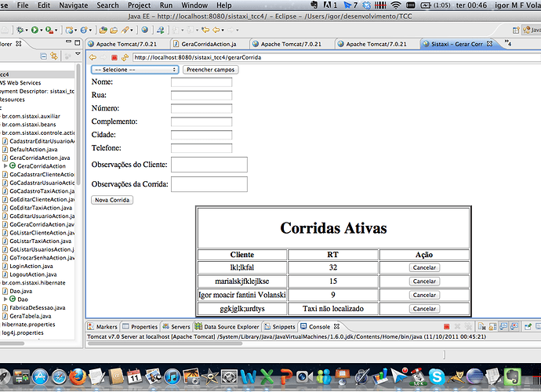This screenshot has height=392, width=541.
Task: Expand the GeraCorridaAction class node
Action: (x=5, y=166)
